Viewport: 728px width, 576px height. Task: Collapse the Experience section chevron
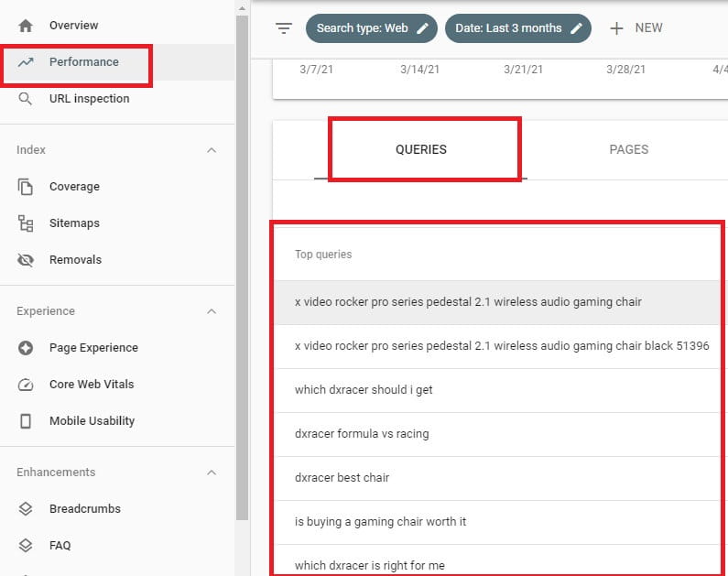pyautogui.click(x=212, y=311)
